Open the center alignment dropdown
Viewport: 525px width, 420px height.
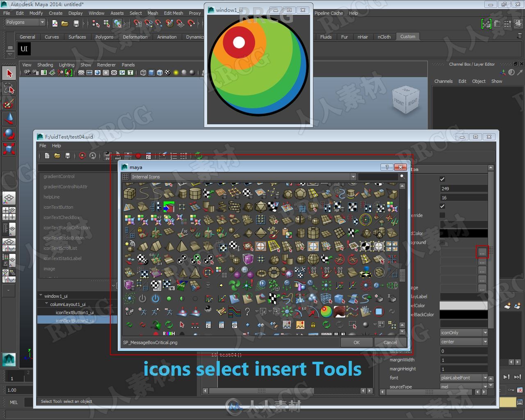pyautogui.click(x=463, y=342)
